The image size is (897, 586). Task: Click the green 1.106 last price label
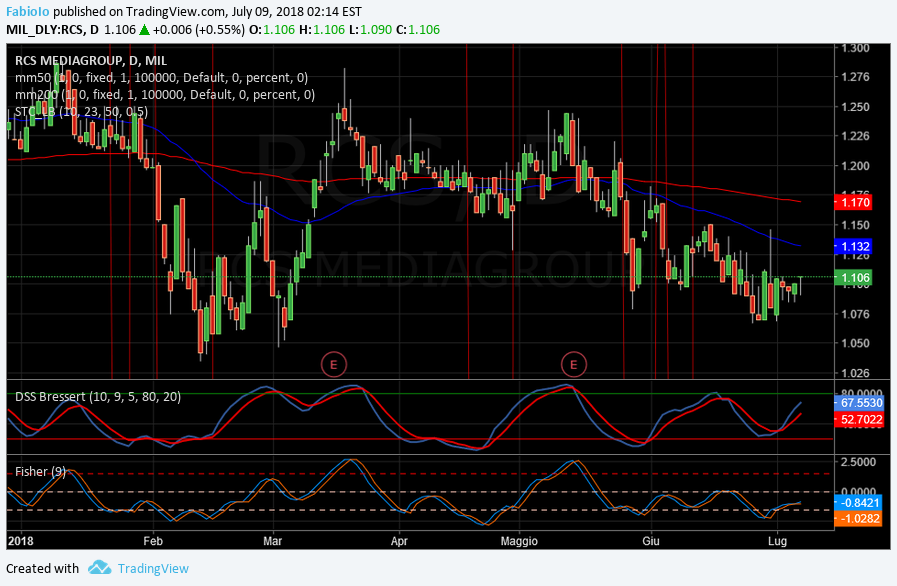[x=852, y=278]
